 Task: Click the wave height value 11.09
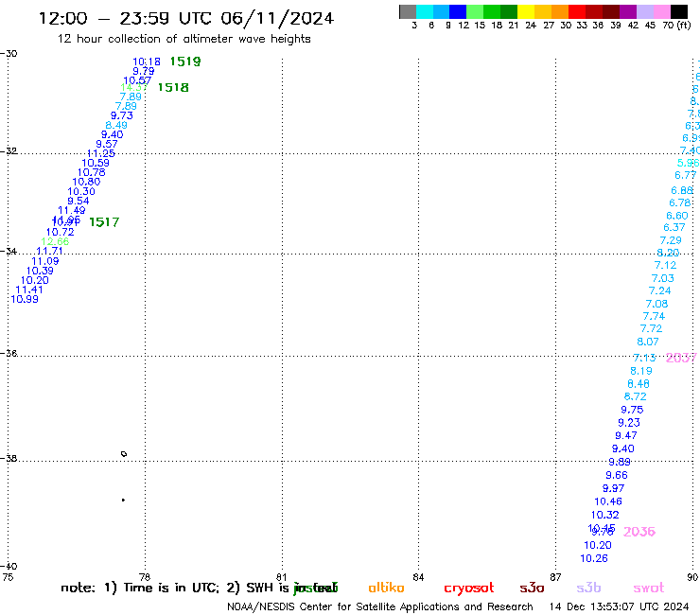tap(45, 261)
